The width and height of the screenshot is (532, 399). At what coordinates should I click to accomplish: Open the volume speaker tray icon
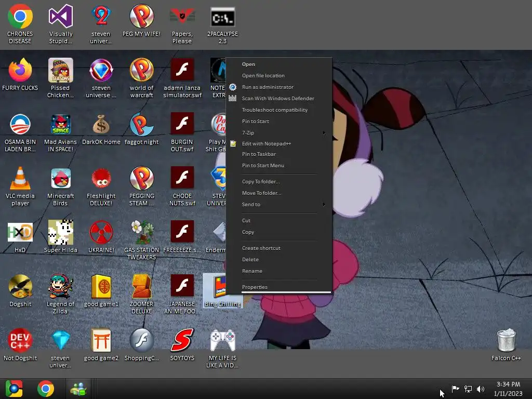click(481, 389)
